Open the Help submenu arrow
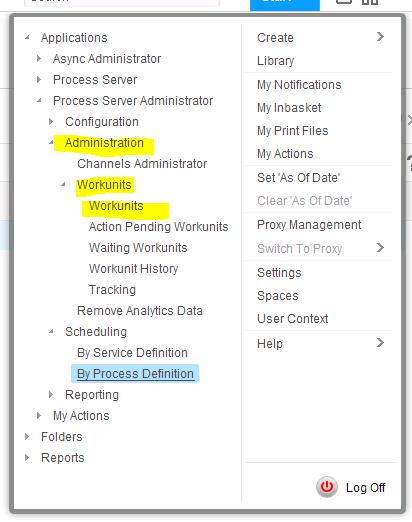Screen dimensions: 412x522 [x=380, y=343]
